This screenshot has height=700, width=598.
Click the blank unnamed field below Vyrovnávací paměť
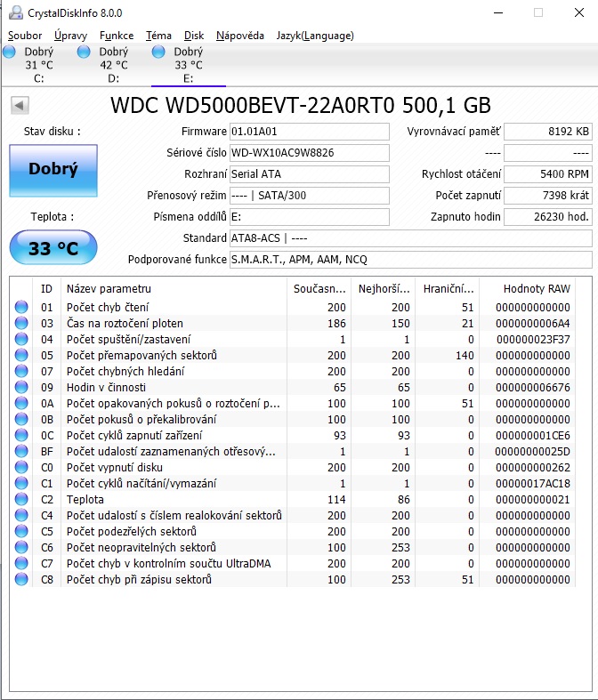click(x=548, y=153)
